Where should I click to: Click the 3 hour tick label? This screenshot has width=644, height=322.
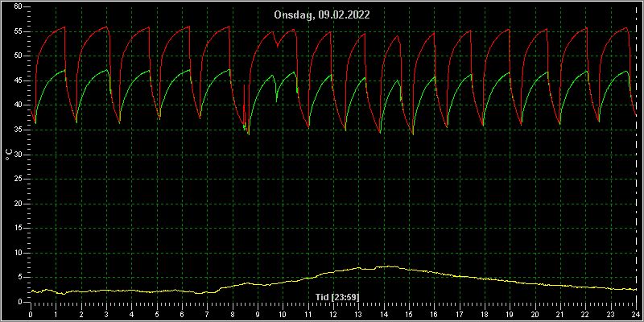pos(106,314)
